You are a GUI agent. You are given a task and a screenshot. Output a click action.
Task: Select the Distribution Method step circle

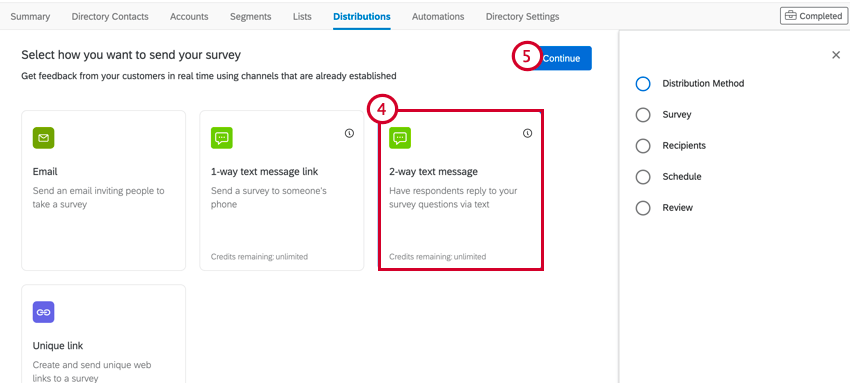(643, 84)
